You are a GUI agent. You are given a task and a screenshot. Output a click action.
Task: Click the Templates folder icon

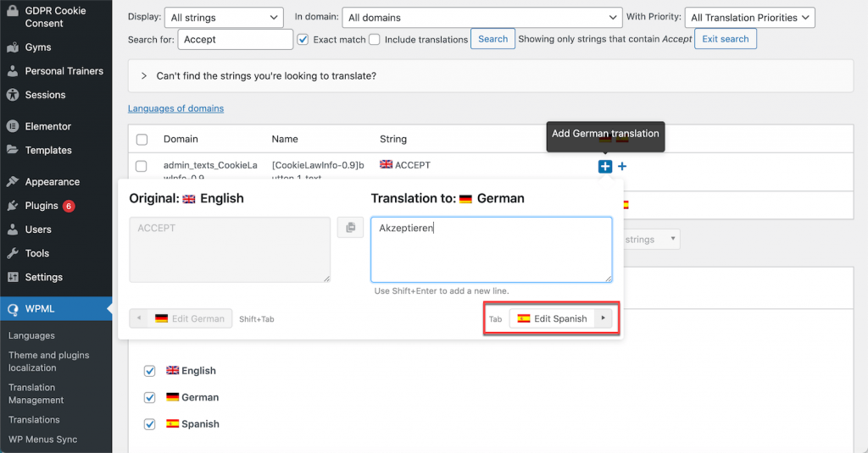pos(13,150)
